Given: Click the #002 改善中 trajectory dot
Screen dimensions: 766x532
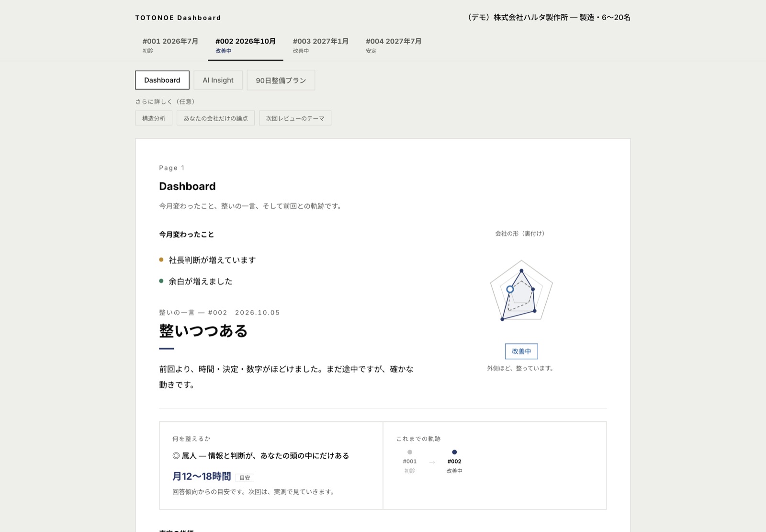Looking at the screenshot, I should pyautogui.click(x=454, y=452).
